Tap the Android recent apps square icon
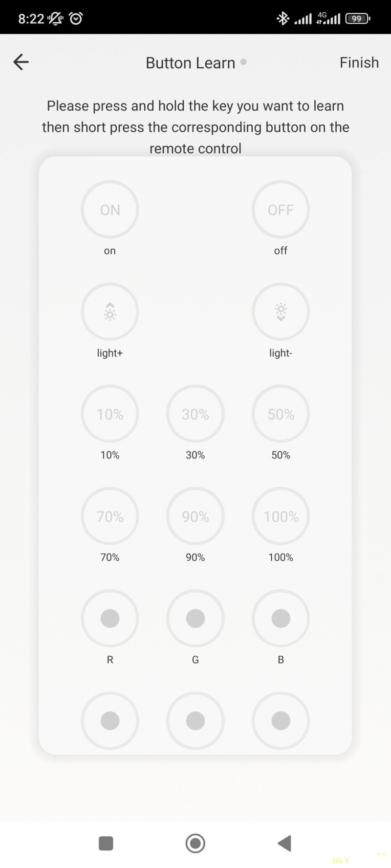 (x=106, y=843)
